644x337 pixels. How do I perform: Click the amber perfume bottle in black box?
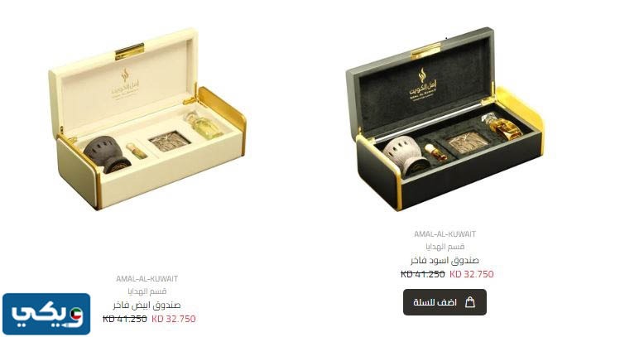point(501,126)
